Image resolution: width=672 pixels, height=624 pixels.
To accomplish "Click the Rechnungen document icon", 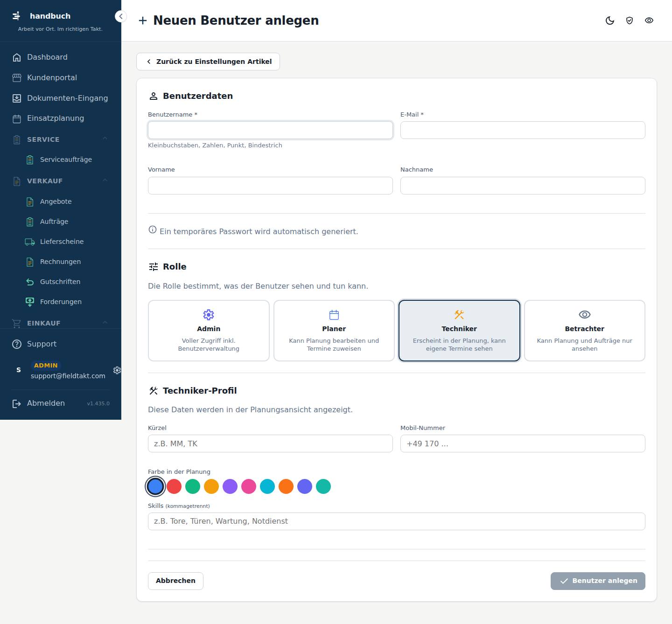I will pyautogui.click(x=30, y=262).
